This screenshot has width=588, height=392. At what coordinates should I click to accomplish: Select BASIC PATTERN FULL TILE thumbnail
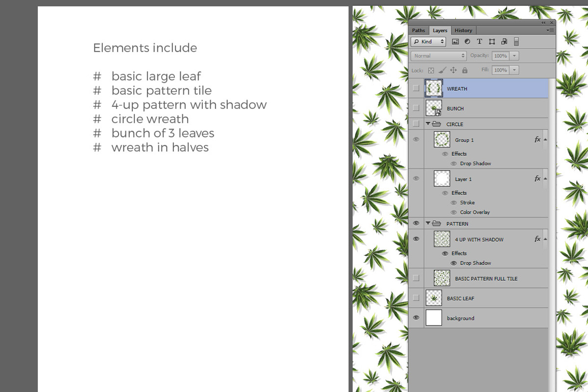click(x=442, y=278)
